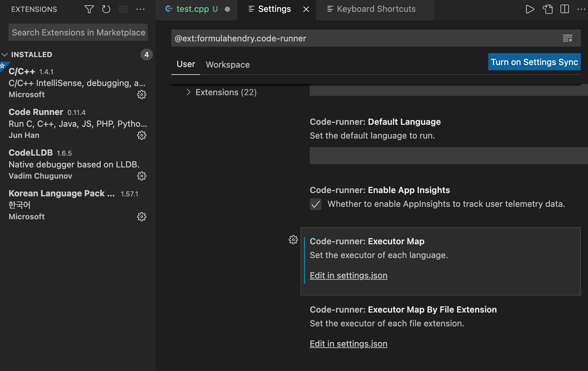The image size is (588, 371).
Task: Edit Executor Map in settings.json link
Action: click(348, 275)
